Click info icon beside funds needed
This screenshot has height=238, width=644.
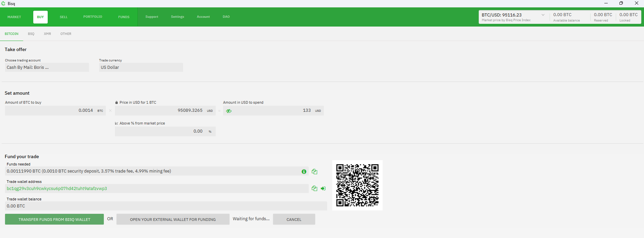point(304,172)
